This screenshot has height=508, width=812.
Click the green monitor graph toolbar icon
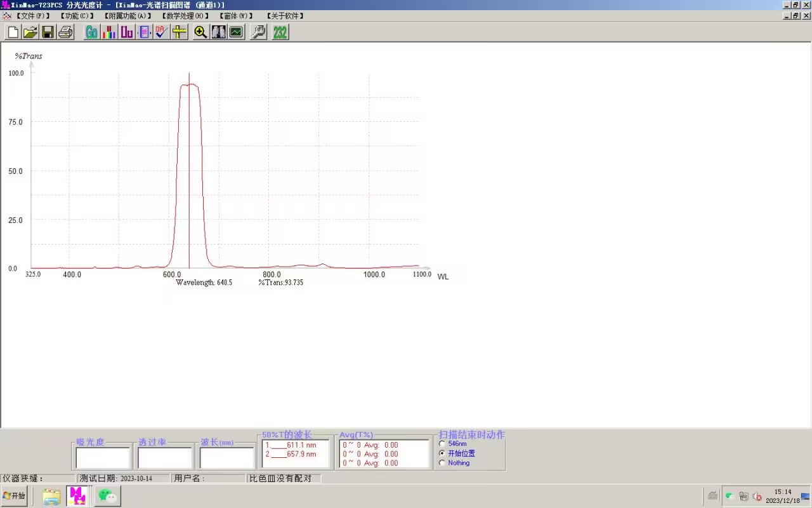click(237, 32)
